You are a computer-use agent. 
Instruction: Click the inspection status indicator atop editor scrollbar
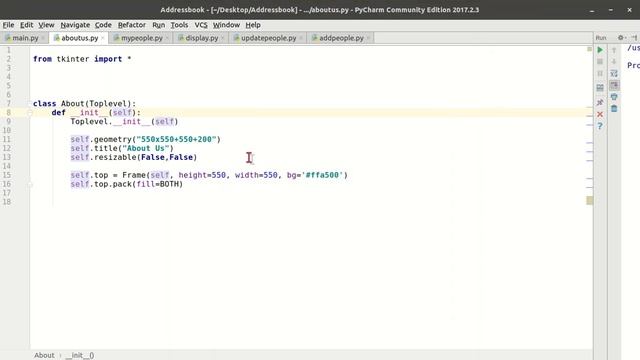point(589,49)
